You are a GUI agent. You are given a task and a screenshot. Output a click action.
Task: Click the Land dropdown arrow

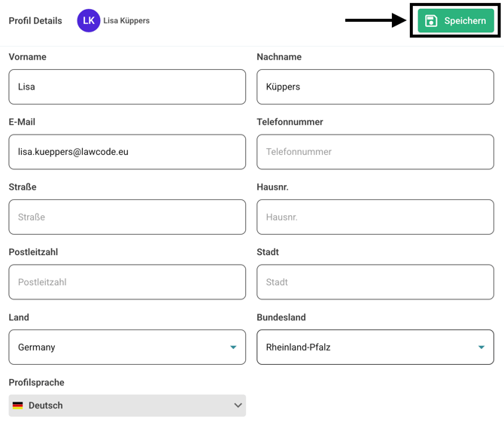(x=233, y=348)
